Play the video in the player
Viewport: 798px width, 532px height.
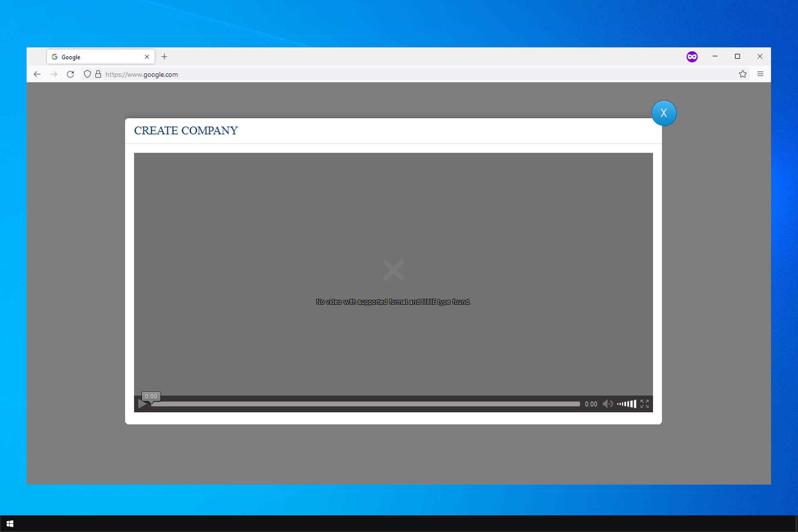point(142,404)
